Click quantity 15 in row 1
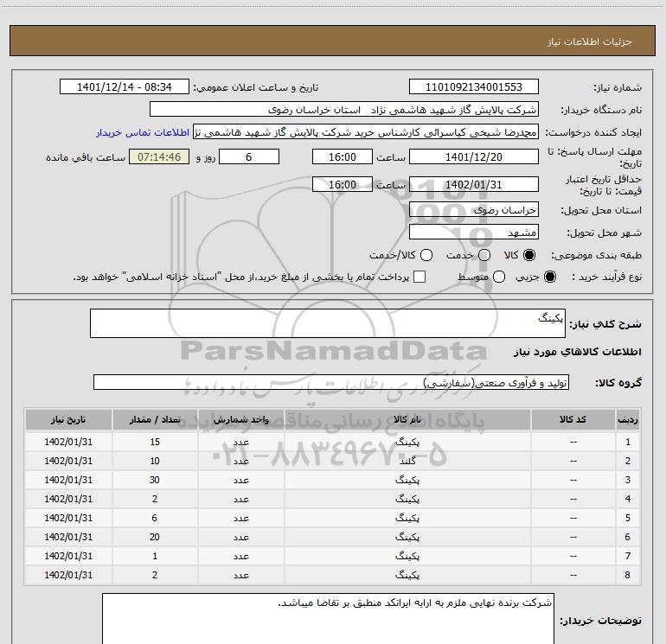This screenshot has width=666, height=644. pyautogui.click(x=155, y=442)
